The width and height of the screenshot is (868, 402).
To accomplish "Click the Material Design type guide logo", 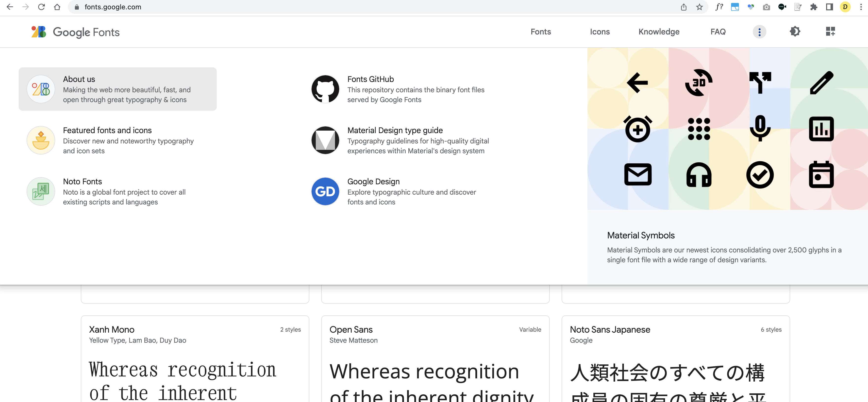I will 325,140.
